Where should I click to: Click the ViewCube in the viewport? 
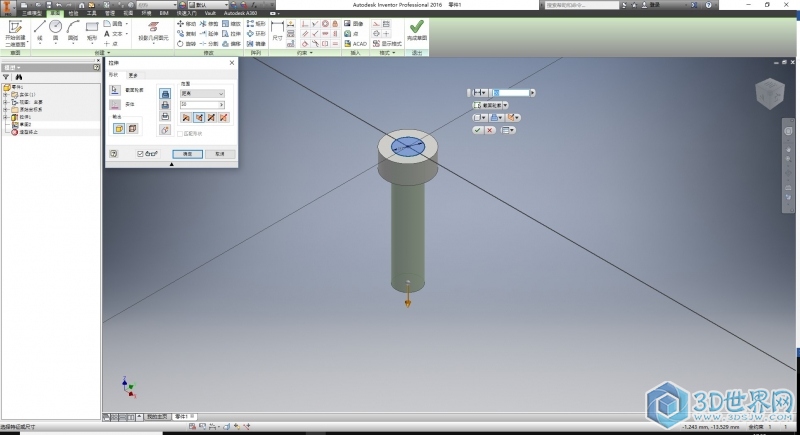click(x=769, y=94)
